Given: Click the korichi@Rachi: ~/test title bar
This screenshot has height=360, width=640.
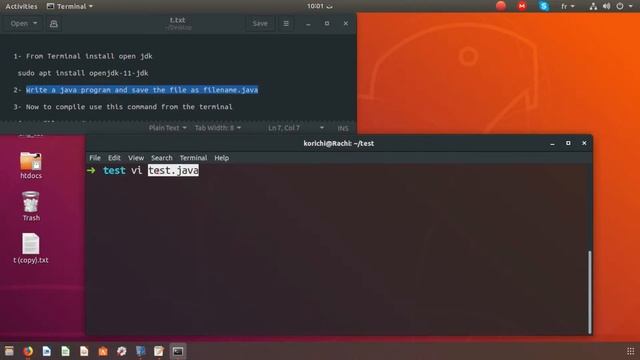Looking at the screenshot, I should point(339,143).
